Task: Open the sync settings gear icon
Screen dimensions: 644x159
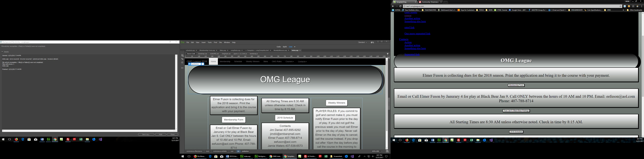Action: [x=372, y=42]
